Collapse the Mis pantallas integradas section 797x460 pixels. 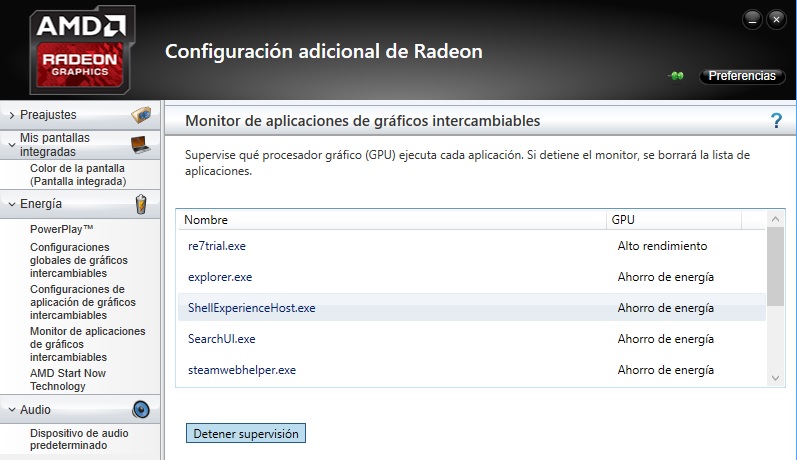12,145
